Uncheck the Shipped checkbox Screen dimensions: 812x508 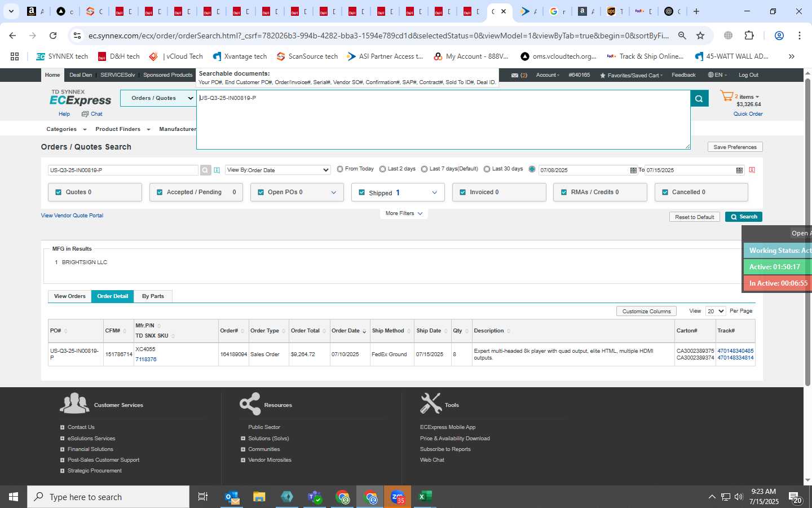(x=362, y=192)
